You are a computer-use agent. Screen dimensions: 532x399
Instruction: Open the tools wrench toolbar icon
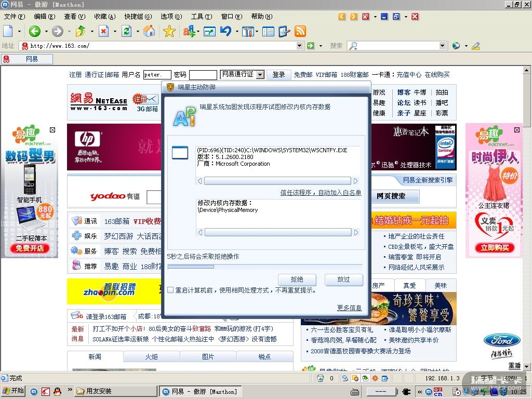[x=248, y=32]
